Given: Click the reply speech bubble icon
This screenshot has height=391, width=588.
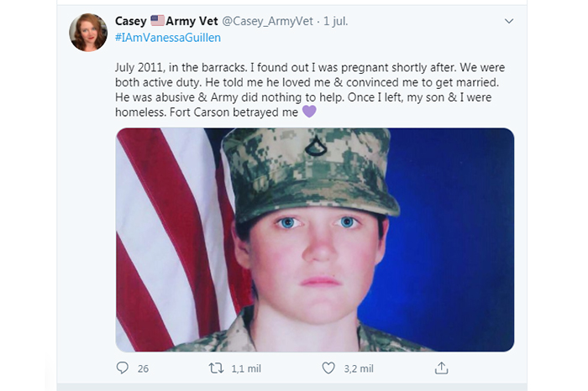Looking at the screenshot, I should pos(123,368).
